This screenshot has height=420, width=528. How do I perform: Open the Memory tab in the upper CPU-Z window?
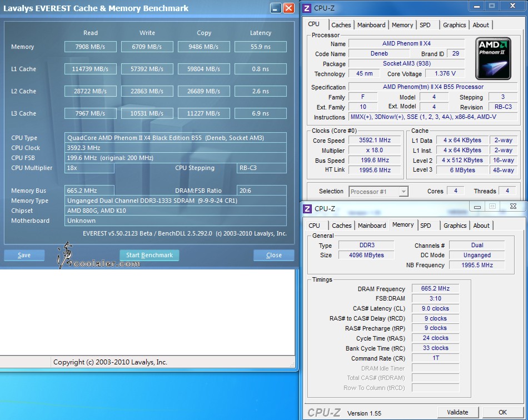pos(402,25)
